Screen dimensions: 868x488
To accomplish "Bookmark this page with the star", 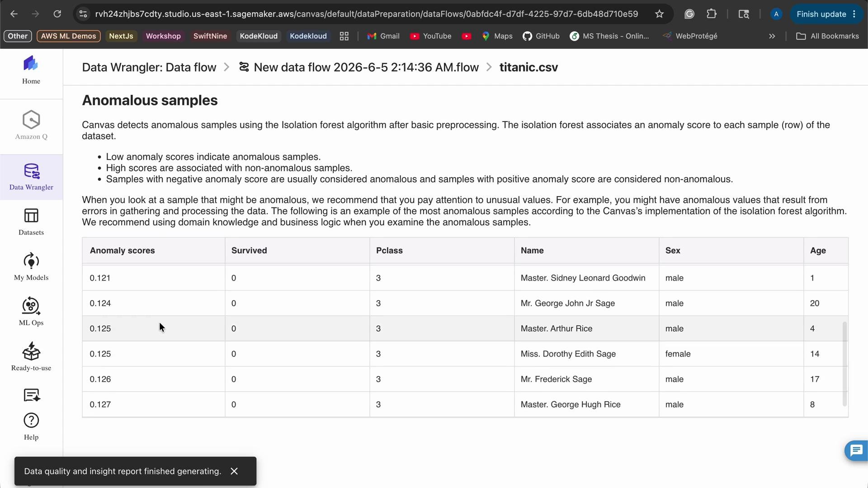I will coord(660,14).
